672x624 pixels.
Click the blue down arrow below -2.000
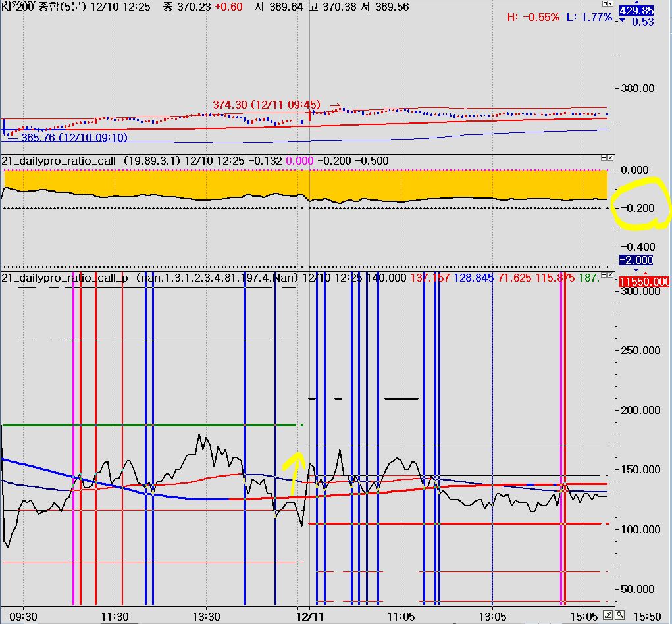[636, 270]
